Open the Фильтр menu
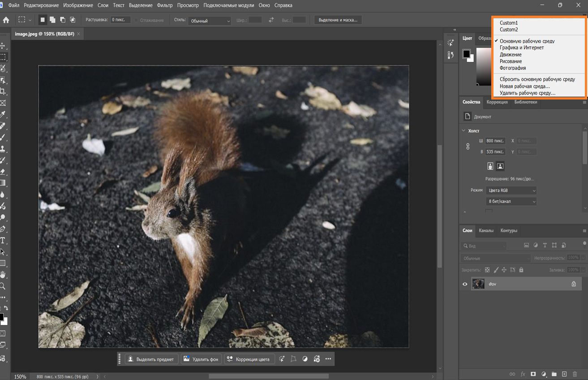This screenshot has height=380, width=588. [165, 5]
